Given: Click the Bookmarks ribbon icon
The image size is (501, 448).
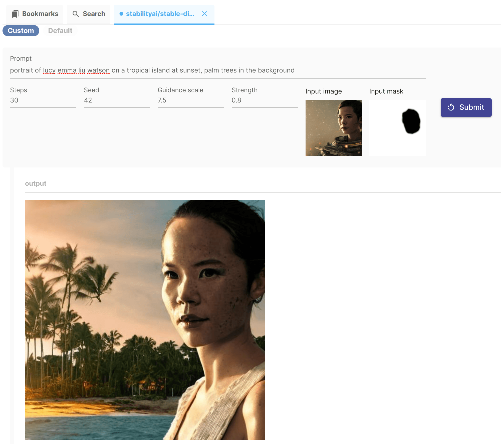Looking at the screenshot, I should [15, 14].
